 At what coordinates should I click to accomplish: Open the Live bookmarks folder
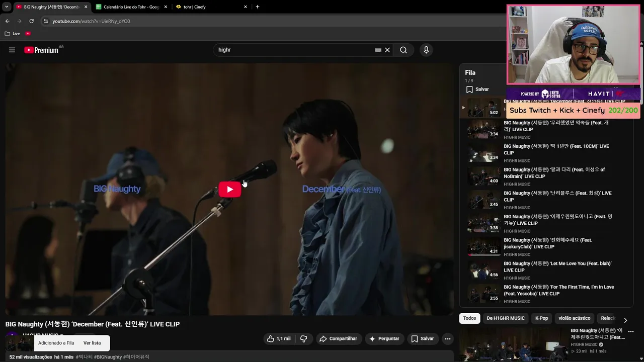(x=13, y=34)
